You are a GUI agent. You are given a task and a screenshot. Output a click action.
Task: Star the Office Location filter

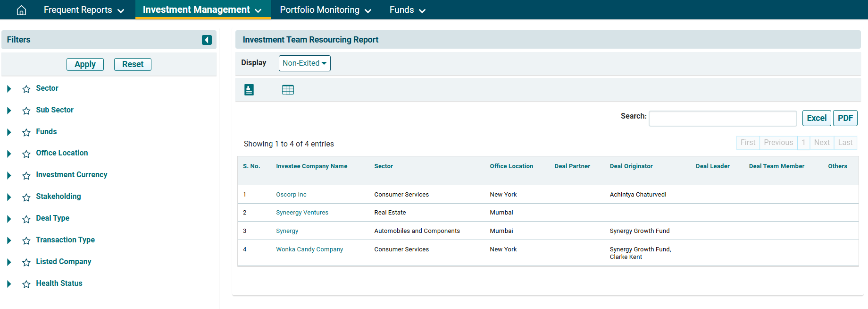pyautogui.click(x=26, y=154)
